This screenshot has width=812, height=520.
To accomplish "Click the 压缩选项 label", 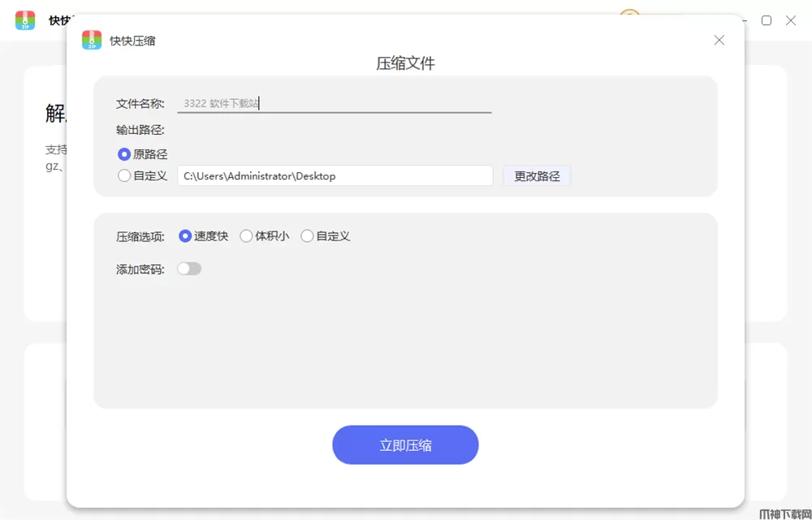I will pos(140,236).
